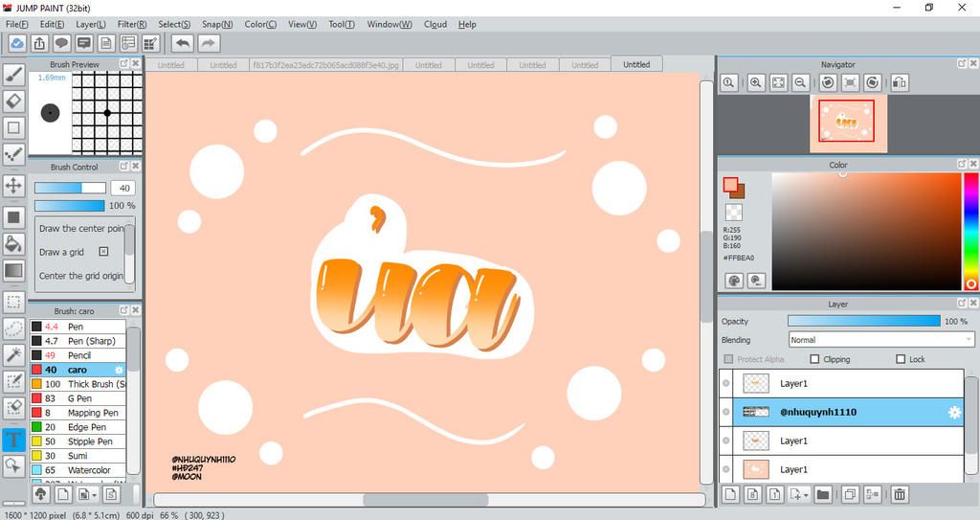Open the add-brush dropdown arrow
This screenshot has height=520, width=980.
(x=94, y=495)
